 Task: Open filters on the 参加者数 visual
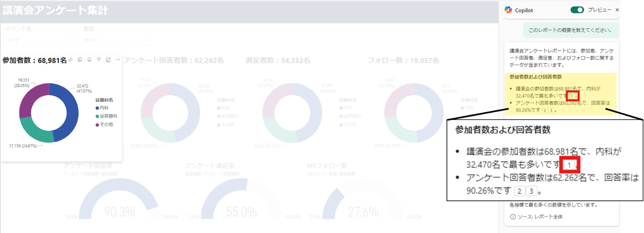[99, 60]
